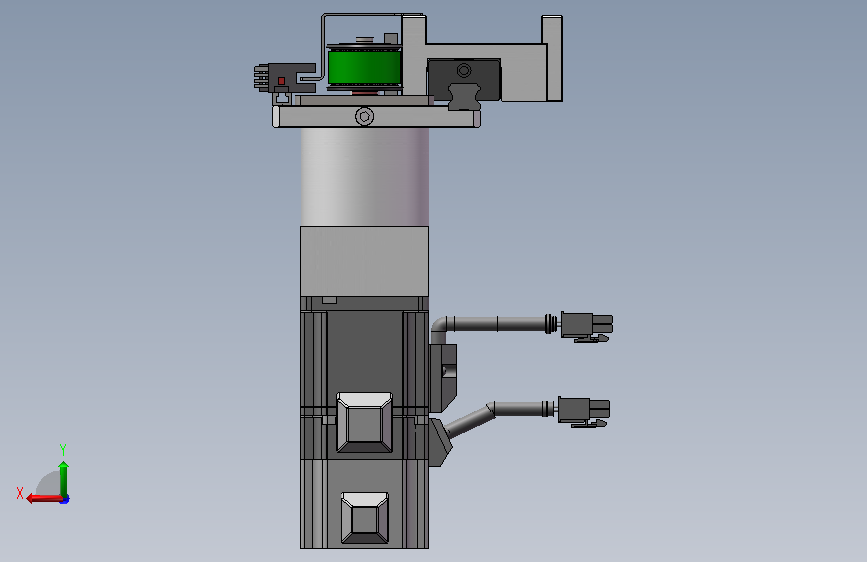This screenshot has height=562, width=867.
Task: Click the blue Z axis dot of the triad
Action: click(x=65, y=500)
